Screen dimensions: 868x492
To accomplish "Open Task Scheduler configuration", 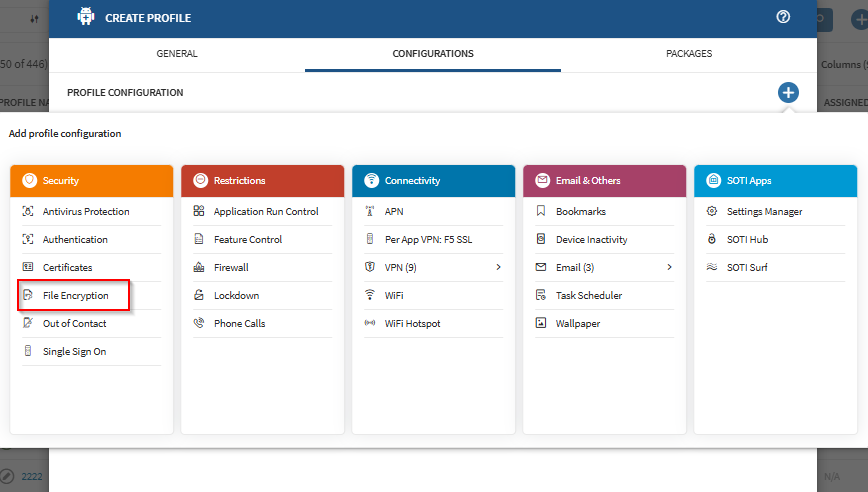I will pyautogui.click(x=589, y=296).
